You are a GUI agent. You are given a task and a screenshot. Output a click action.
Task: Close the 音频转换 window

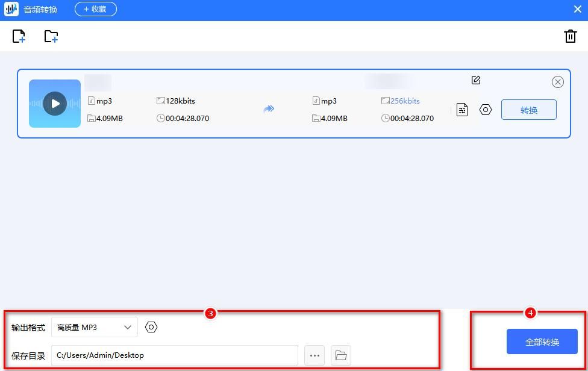578,9
